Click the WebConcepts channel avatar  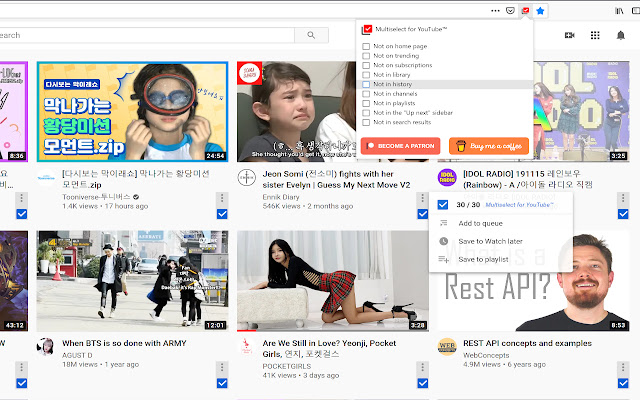coord(447,347)
